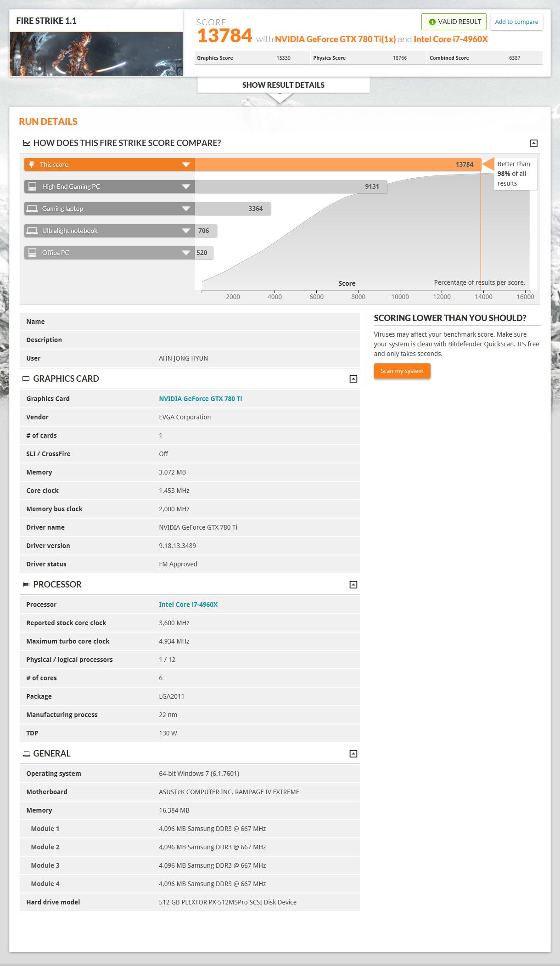This screenshot has width=560, height=966.
Task: Click Module 3 memory value
Action: coord(212,865)
